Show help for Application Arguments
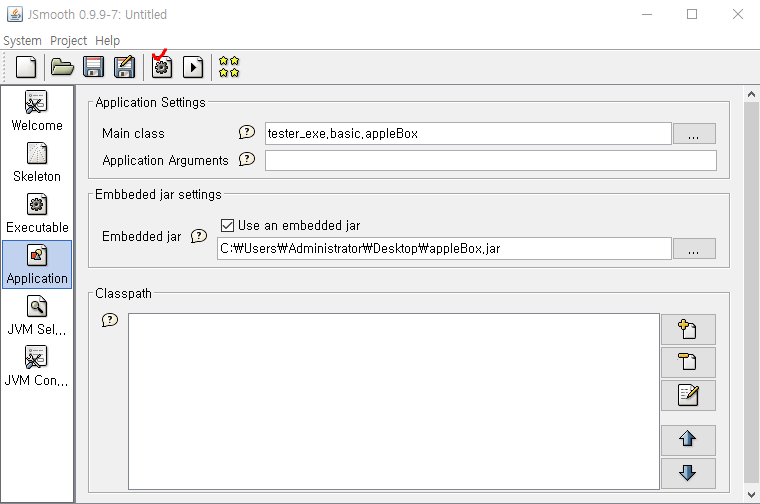Viewport: 760px width, 504px height. coord(247,159)
